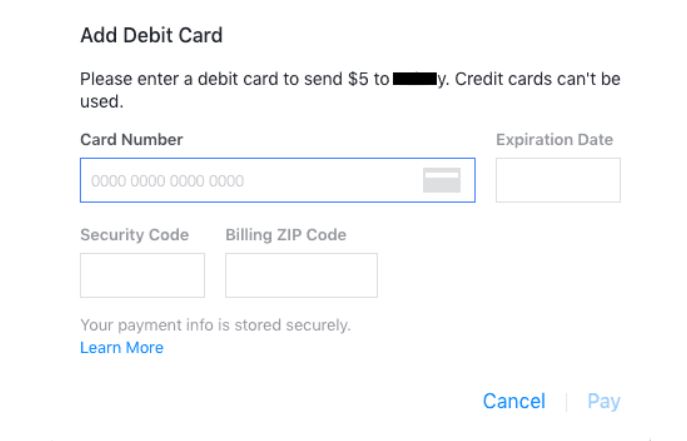This screenshot has height=441, width=687.
Task: Click the 0000 0000 0000 0000 placeholder text
Action: [168, 182]
